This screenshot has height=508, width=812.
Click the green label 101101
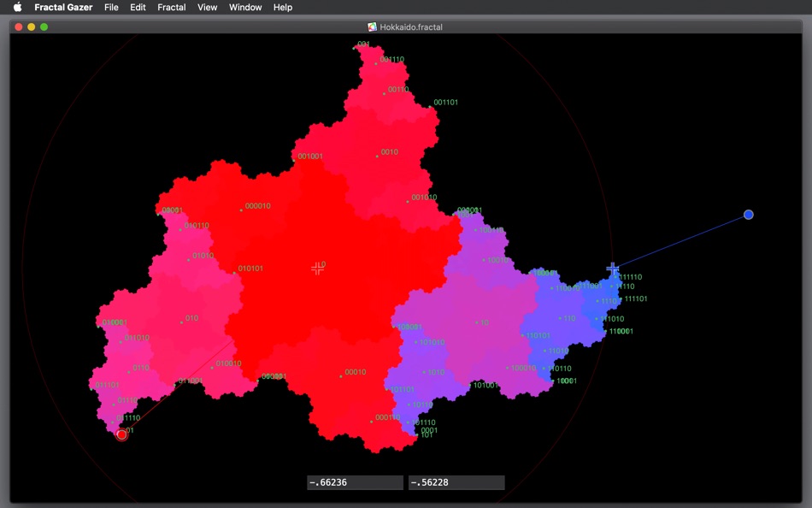tap(403, 389)
